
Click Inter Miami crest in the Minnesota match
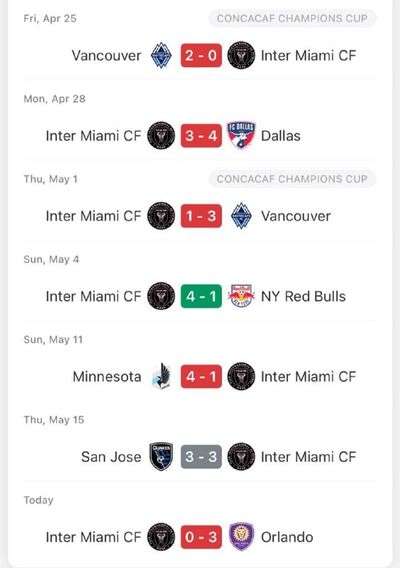pyautogui.click(x=241, y=376)
